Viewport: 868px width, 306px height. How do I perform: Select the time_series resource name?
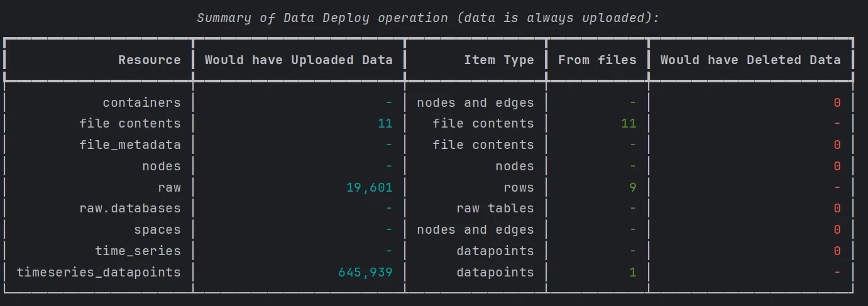click(x=138, y=251)
